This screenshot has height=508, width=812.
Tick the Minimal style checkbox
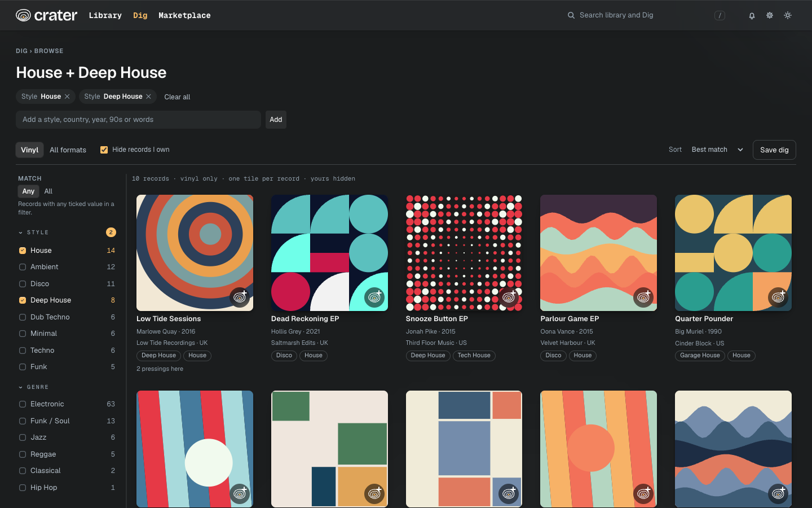pos(23,334)
